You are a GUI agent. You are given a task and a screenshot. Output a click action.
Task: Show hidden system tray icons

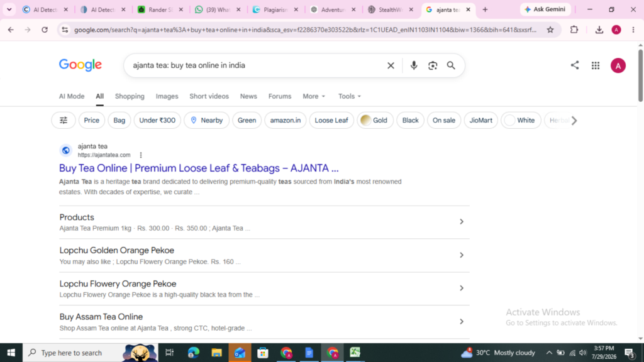tap(548, 353)
